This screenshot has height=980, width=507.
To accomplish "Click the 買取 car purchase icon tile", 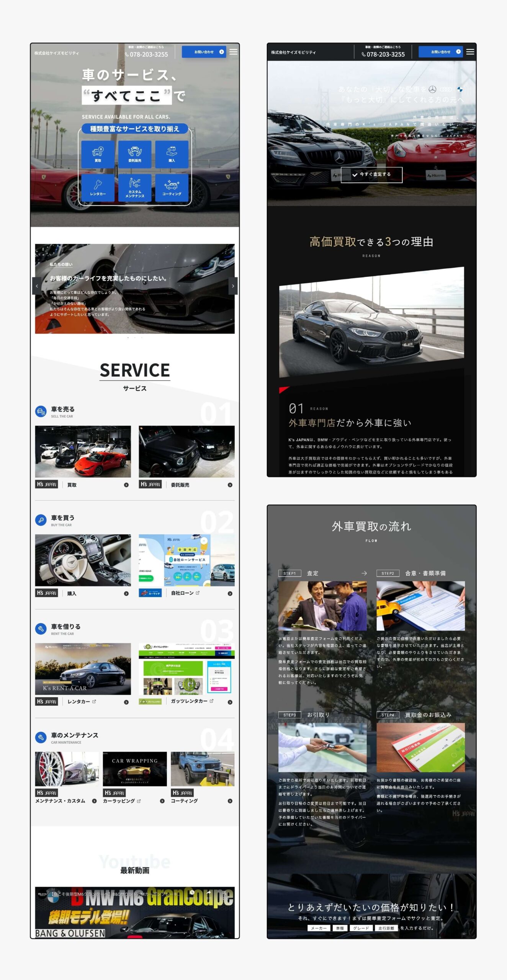I will 98,154.
